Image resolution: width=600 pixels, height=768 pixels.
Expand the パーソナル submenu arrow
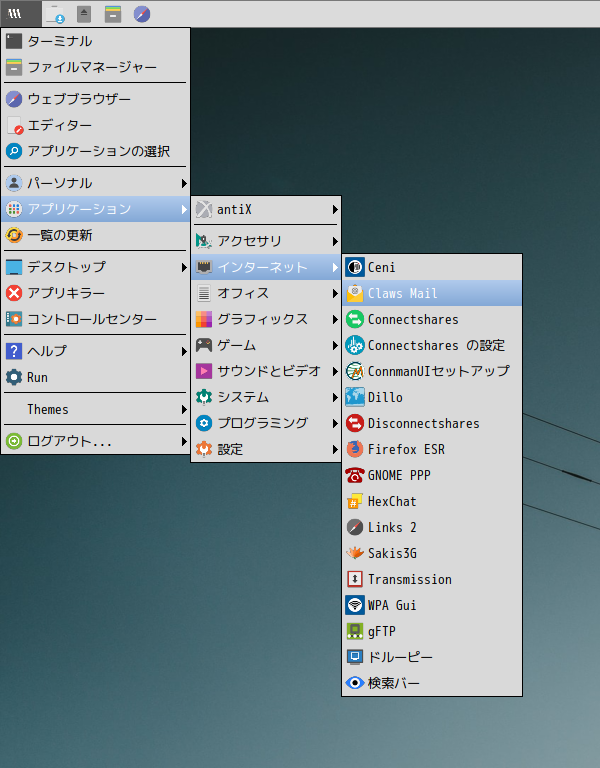pyautogui.click(x=184, y=183)
